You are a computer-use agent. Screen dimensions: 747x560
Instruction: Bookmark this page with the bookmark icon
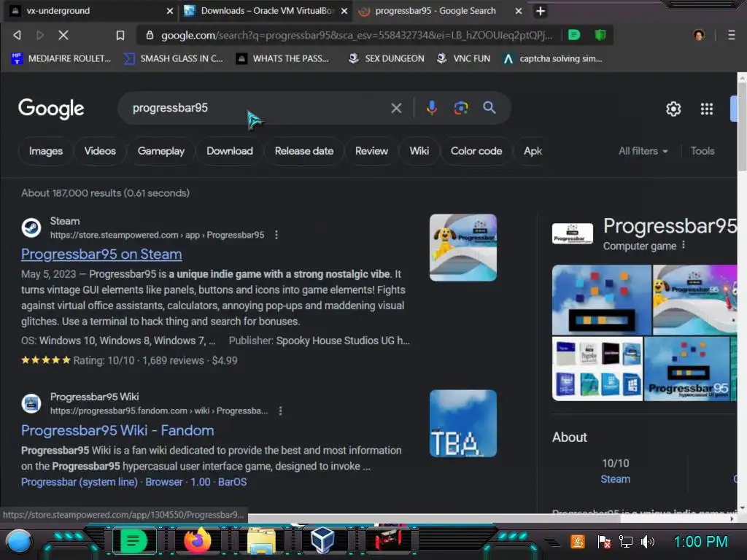120,35
